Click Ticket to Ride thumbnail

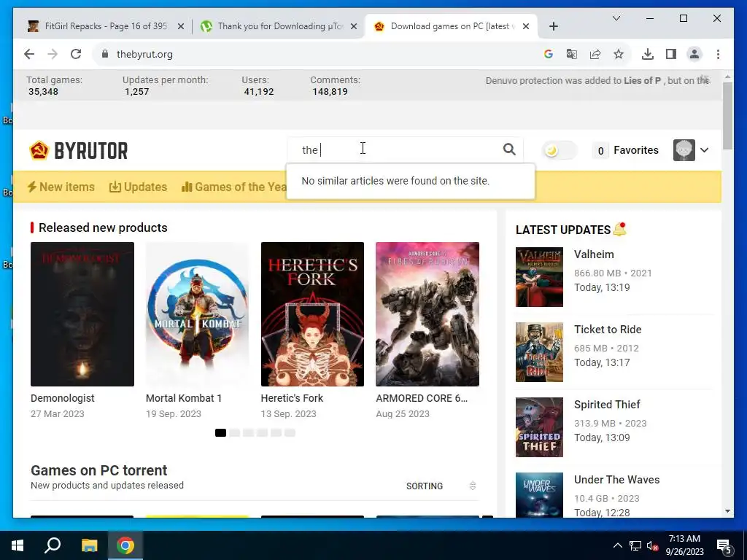[539, 352]
